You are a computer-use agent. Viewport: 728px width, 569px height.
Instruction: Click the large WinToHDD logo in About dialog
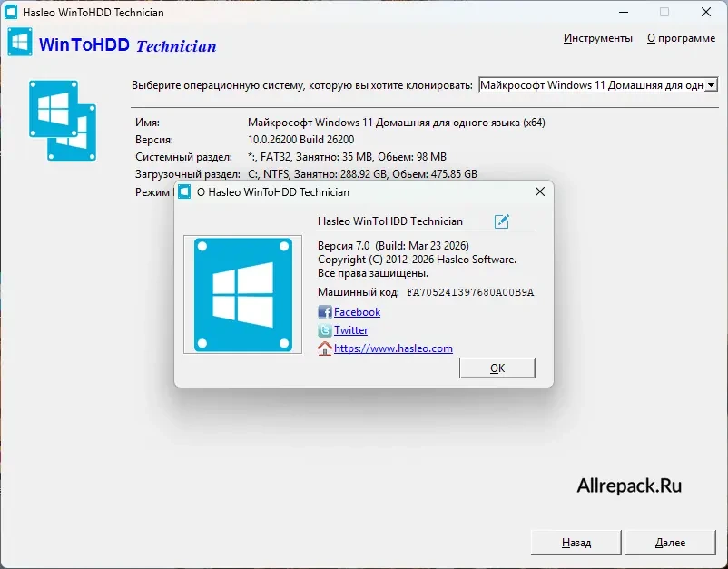pyautogui.click(x=243, y=295)
